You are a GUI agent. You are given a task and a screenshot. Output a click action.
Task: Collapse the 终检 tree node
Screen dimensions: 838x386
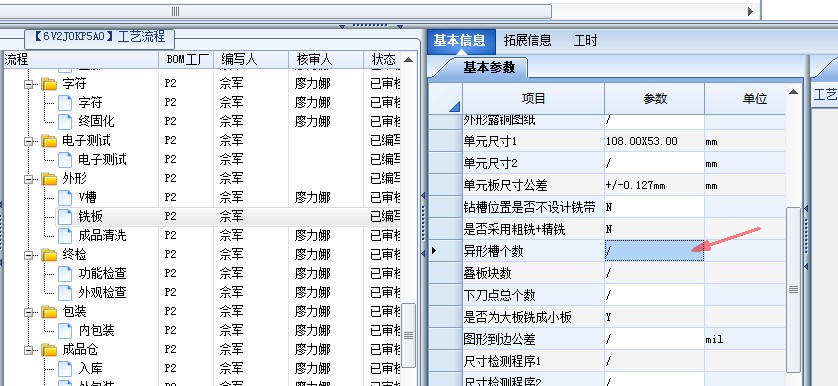[28, 255]
